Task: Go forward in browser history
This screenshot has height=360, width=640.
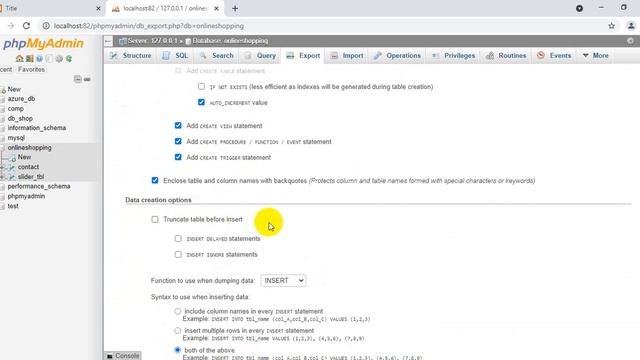Action: tap(10, 26)
